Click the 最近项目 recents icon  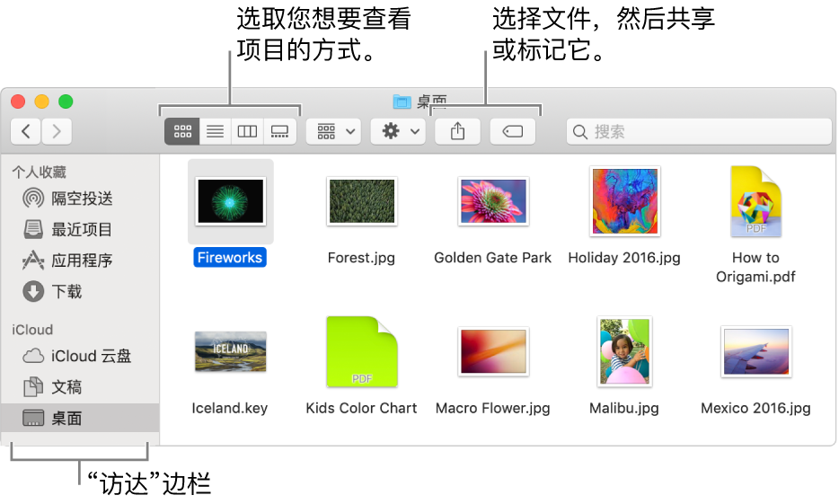tap(33, 229)
